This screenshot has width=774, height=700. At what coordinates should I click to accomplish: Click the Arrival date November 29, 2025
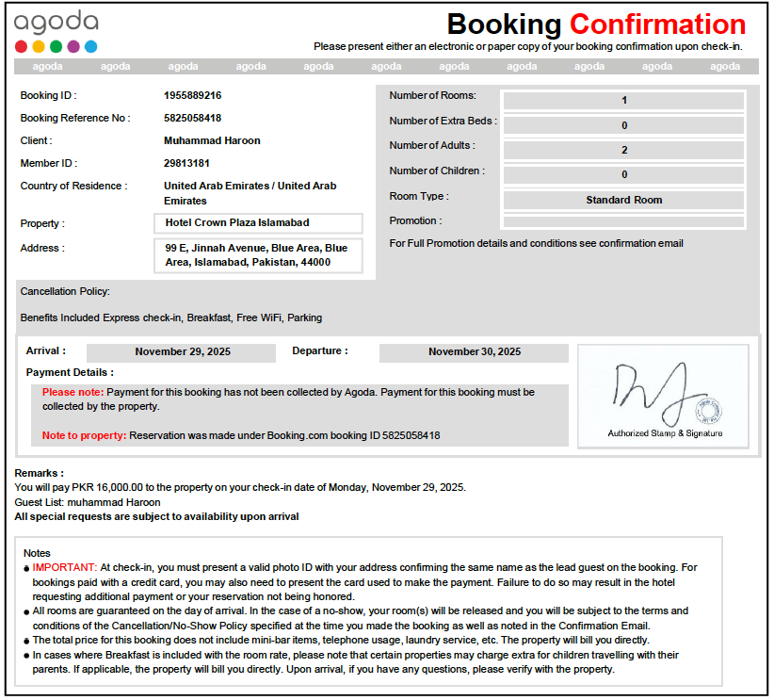click(181, 352)
